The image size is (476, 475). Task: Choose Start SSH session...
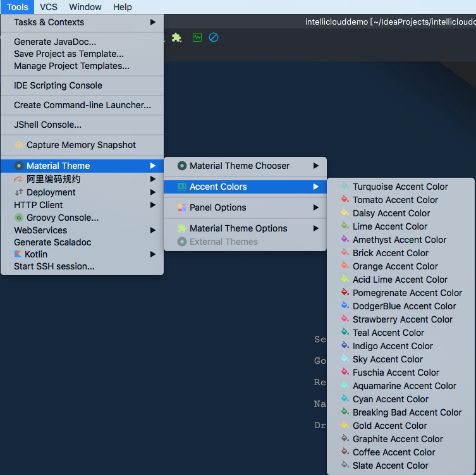[82, 266]
